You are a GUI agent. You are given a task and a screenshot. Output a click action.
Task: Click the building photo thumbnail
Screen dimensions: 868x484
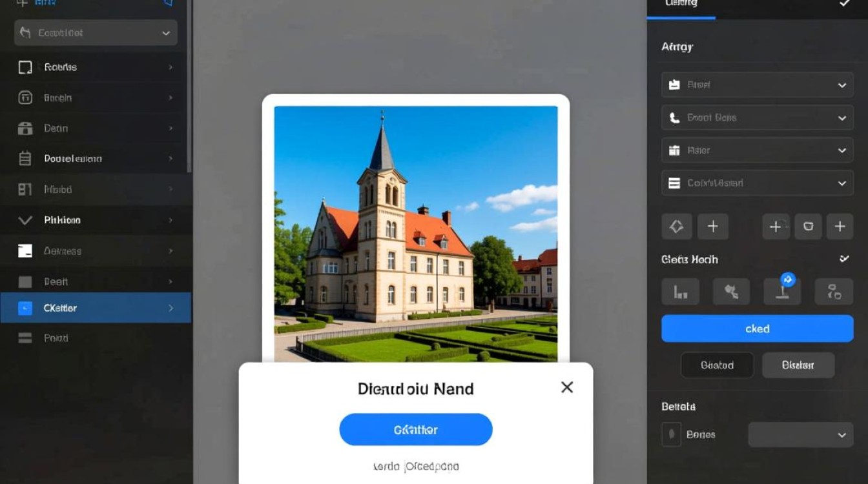pyautogui.click(x=415, y=234)
